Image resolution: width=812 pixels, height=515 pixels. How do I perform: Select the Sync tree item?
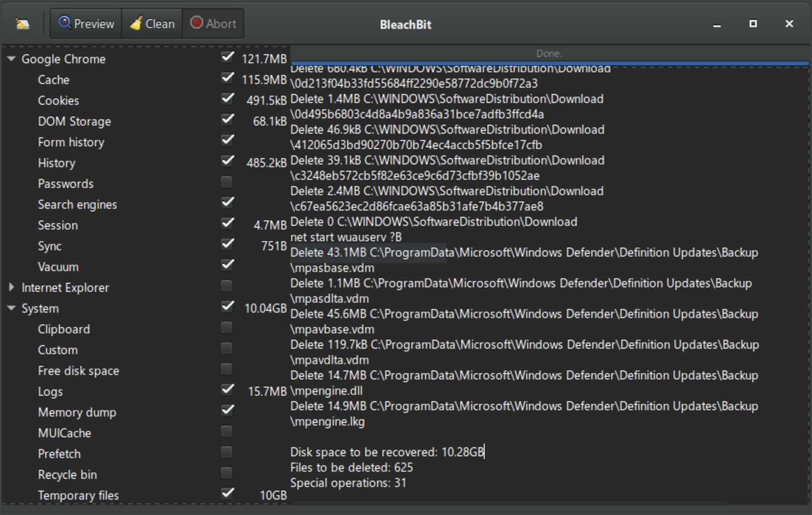tap(50, 246)
